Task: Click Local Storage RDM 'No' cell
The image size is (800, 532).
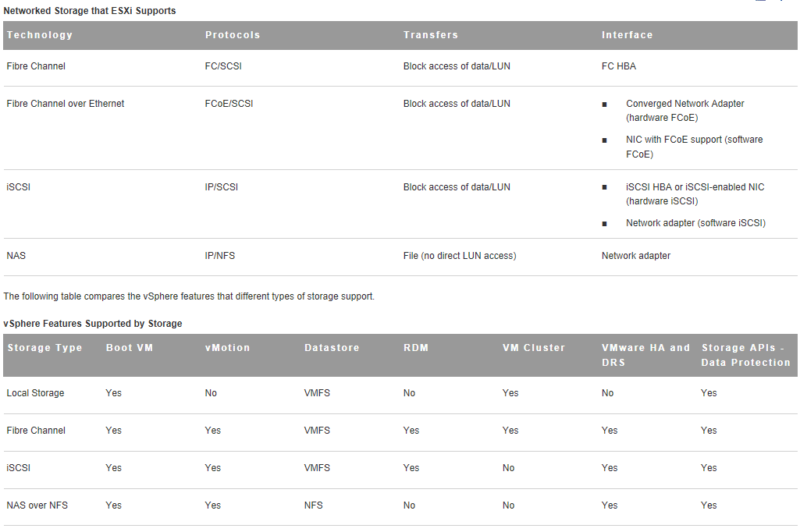Action: pyautogui.click(x=409, y=393)
